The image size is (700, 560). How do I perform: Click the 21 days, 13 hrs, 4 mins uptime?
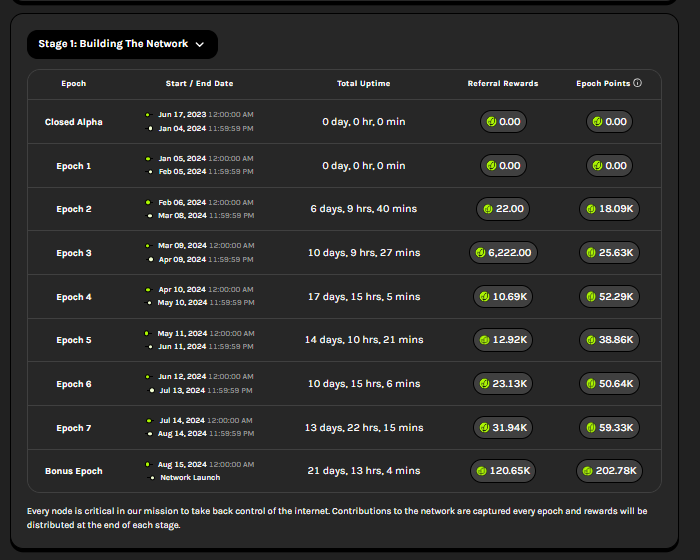point(364,471)
